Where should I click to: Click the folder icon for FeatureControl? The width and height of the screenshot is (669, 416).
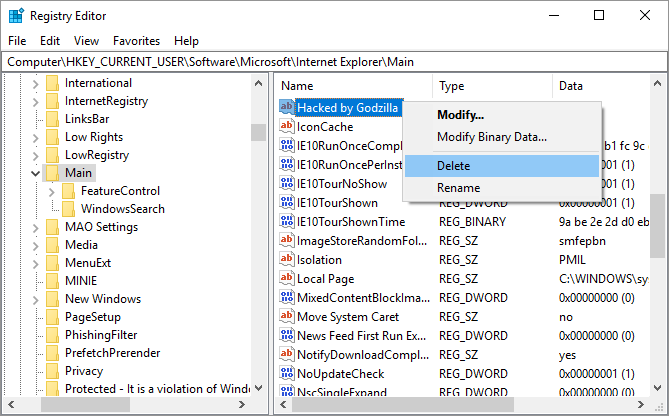68,191
